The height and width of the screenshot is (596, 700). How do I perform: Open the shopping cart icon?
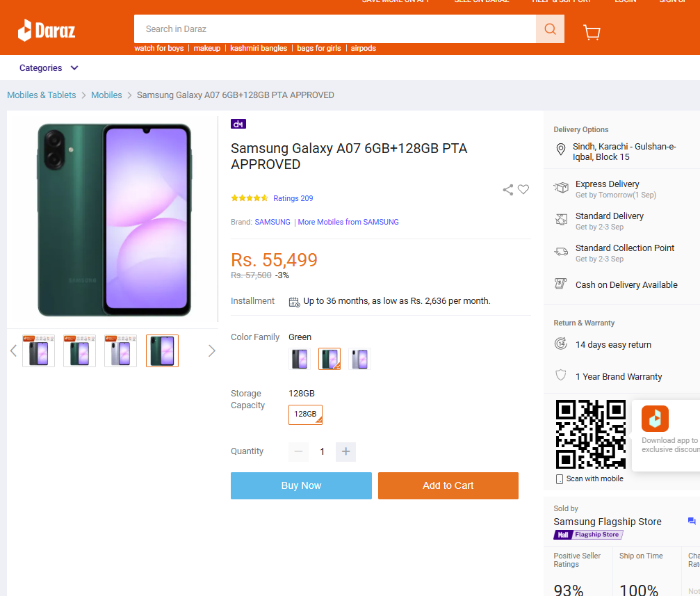592,32
